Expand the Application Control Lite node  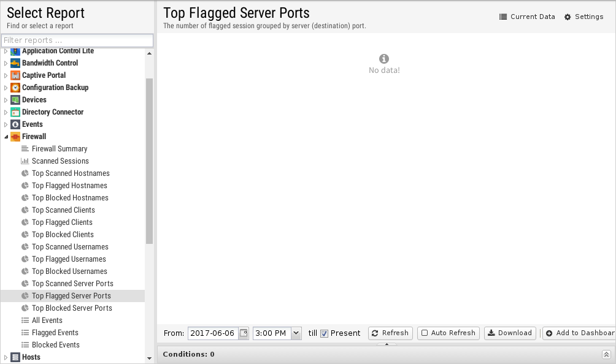tap(6, 51)
